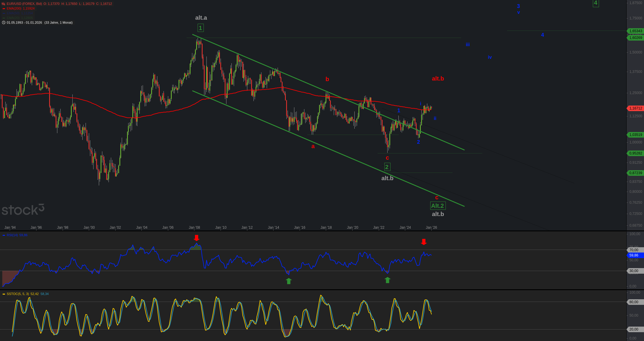Select the boxed Alt.2 wave label
Screen dimensions: 644x341
(x=438, y=206)
